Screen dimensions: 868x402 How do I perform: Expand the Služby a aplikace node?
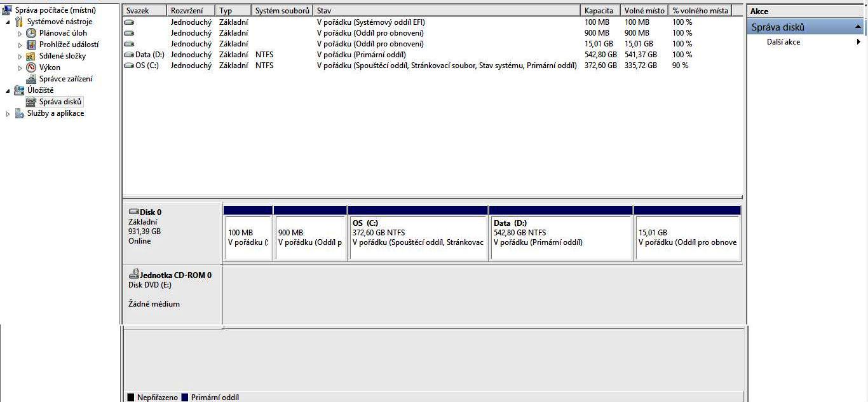8,113
